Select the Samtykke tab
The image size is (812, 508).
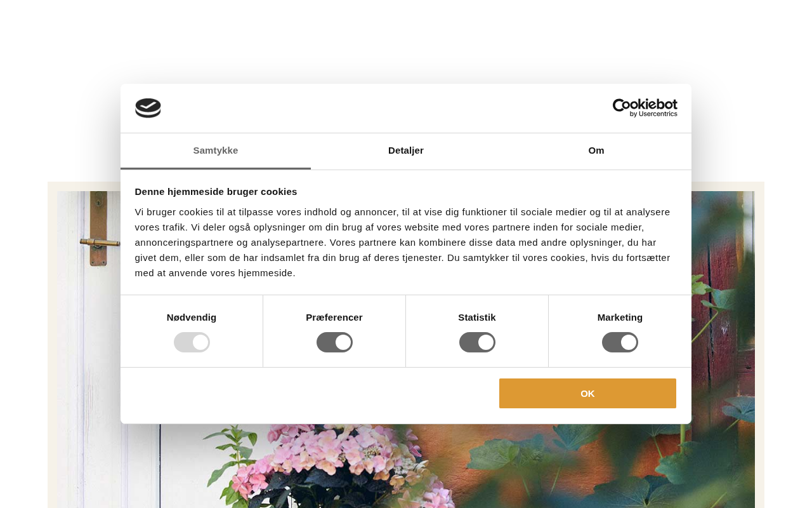click(216, 151)
